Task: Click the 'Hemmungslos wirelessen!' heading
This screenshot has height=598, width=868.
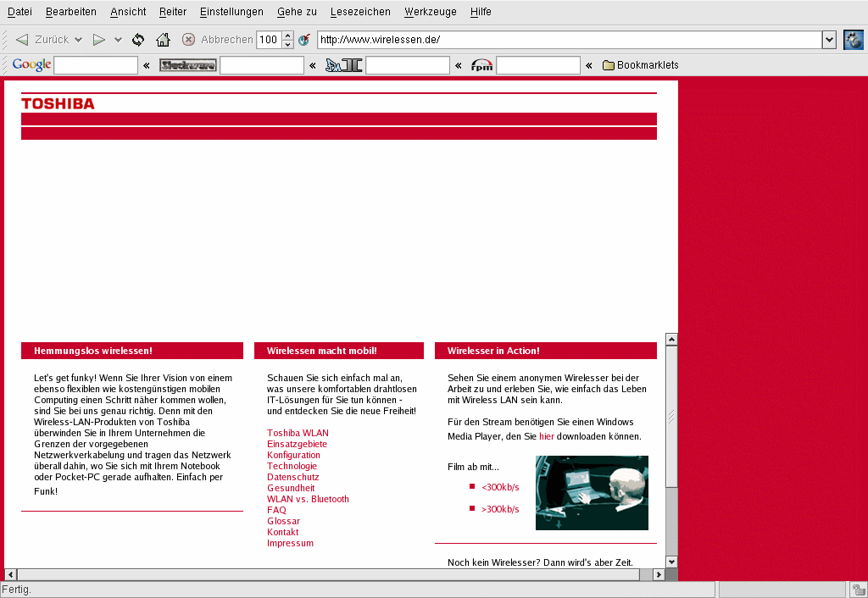Action: 93,351
